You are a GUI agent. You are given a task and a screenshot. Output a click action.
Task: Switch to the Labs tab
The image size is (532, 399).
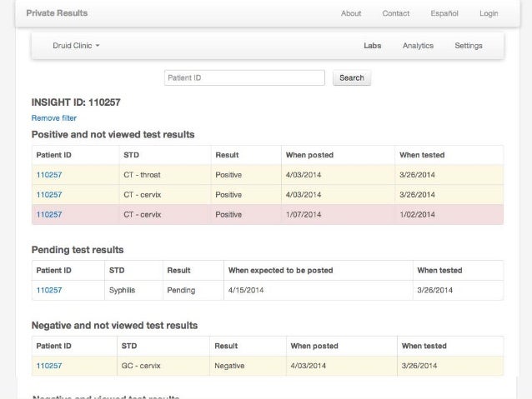372,46
